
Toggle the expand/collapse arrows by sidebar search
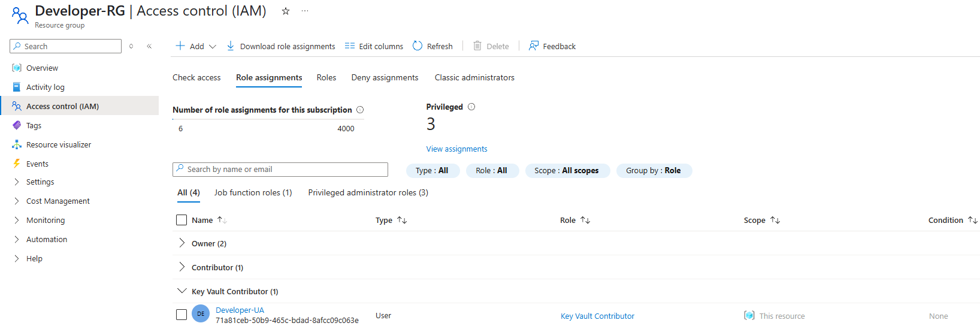click(131, 46)
